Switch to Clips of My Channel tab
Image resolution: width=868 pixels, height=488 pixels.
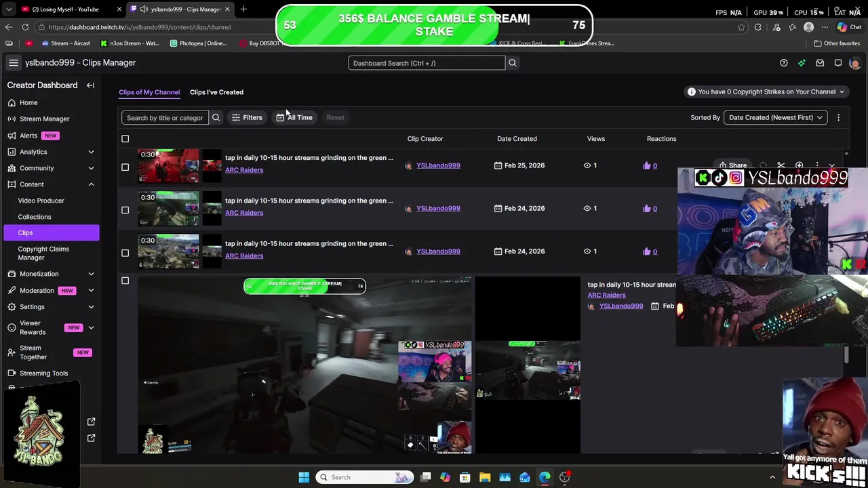coord(149,92)
